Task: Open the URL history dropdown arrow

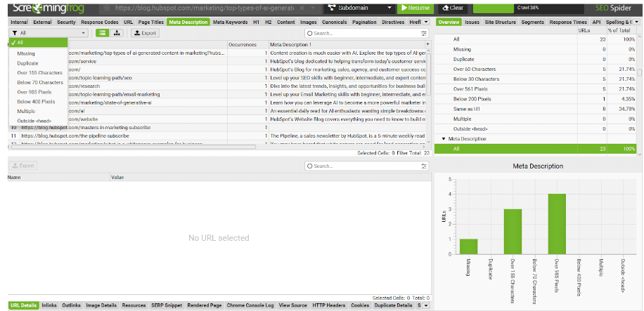Action: pyautogui.click(x=314, y=8)
